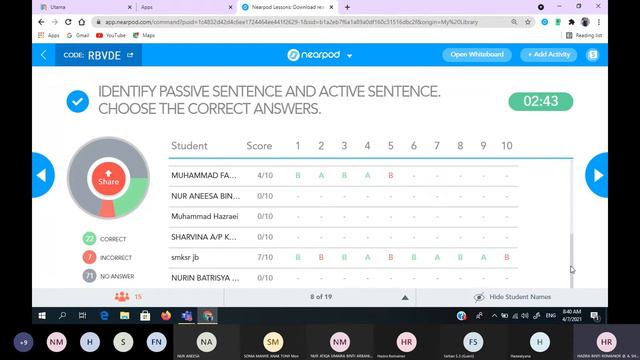Open the Chrome profile avatar

point(585,22)
